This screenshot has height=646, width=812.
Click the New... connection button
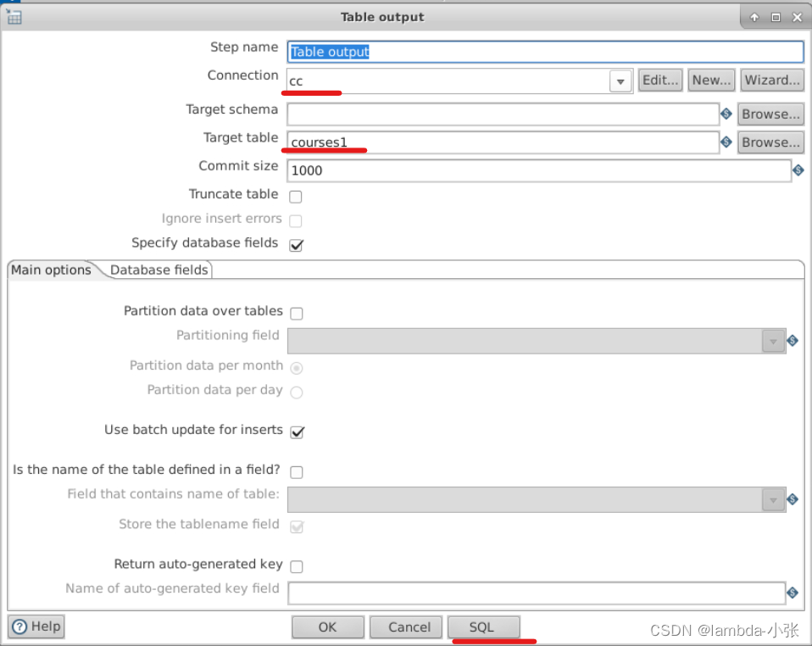[711, 81]
